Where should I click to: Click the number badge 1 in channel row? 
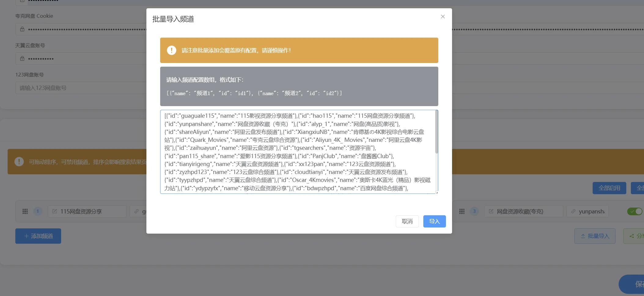click(x=38, y=211)
